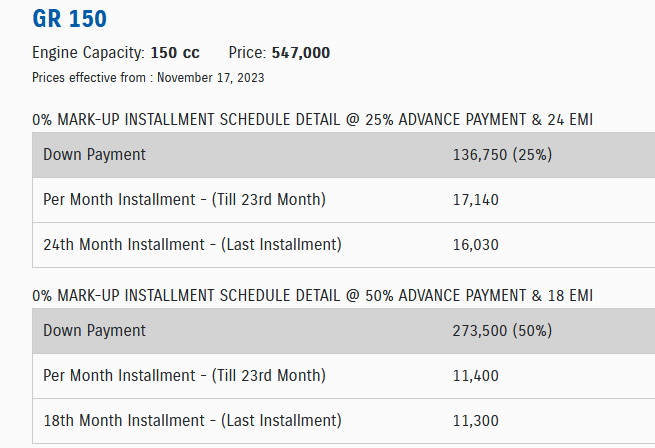Click the Down Payment label in the 50% table
This screenshot has height=448, width=655.
point(95,330)
